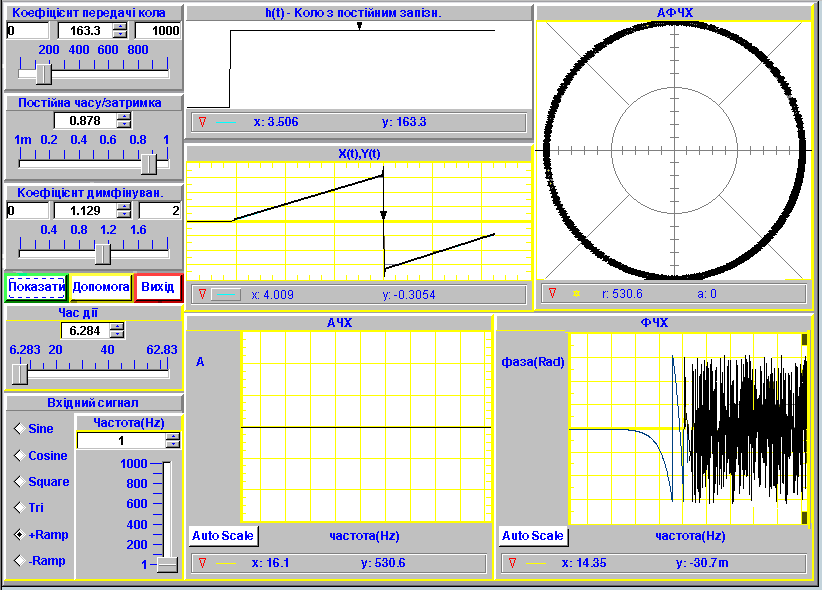Click Час дії value field 6.284
The height and width of the screenshot is (590, 822).
(x=85, y=330)
